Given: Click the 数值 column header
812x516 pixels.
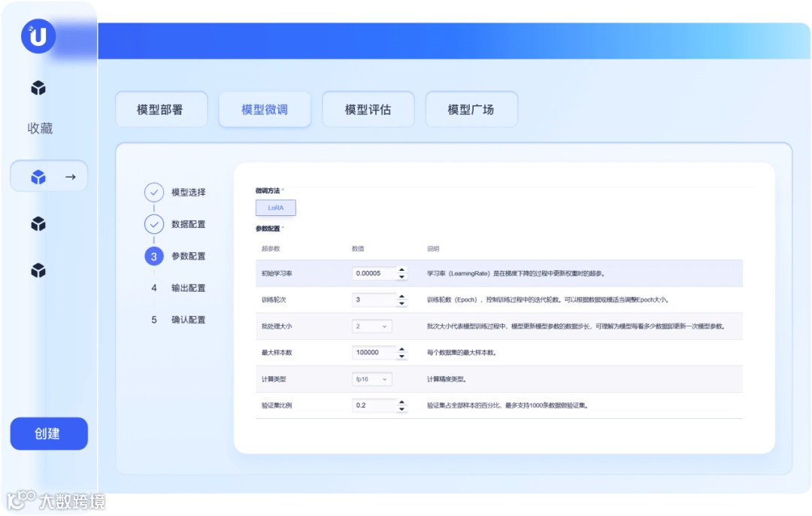Looking at the screenshot, I should point(358,249).
